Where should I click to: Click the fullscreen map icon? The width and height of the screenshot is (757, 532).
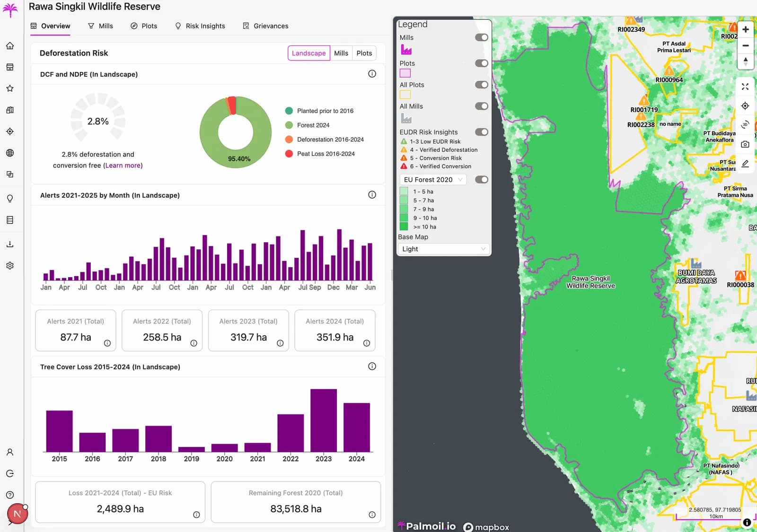745,87
